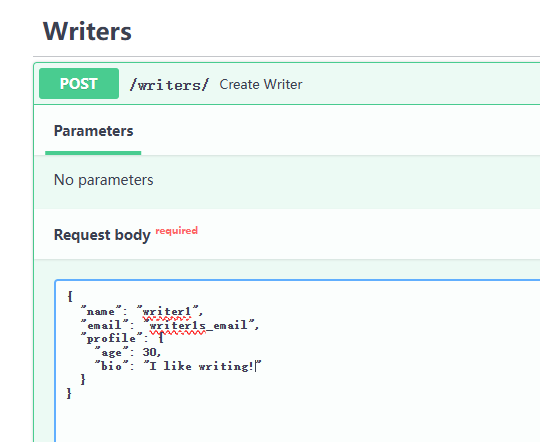Click the "bio" key in JSON body
This screenshot has width=540, height=442.
[112, 366]
